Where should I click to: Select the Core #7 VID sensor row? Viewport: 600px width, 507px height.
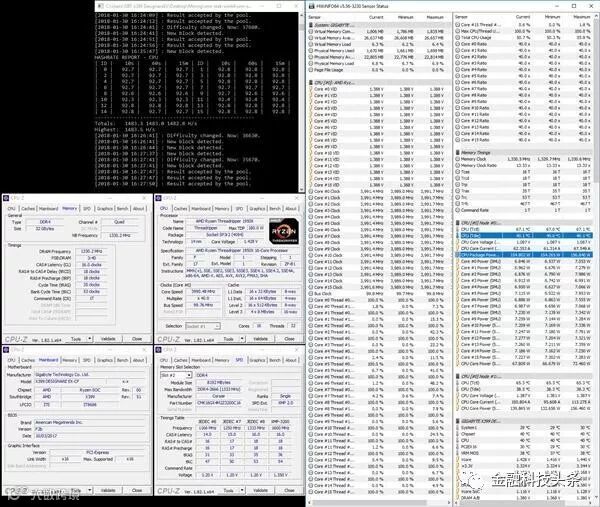378,134
